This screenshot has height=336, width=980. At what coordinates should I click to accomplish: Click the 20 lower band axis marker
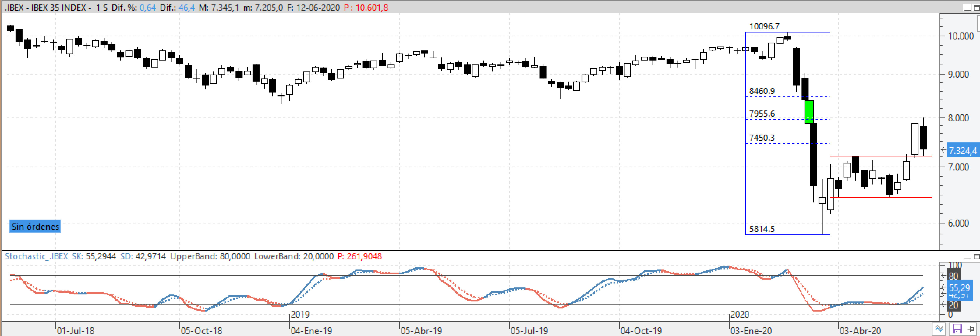[x=953, y=305]
